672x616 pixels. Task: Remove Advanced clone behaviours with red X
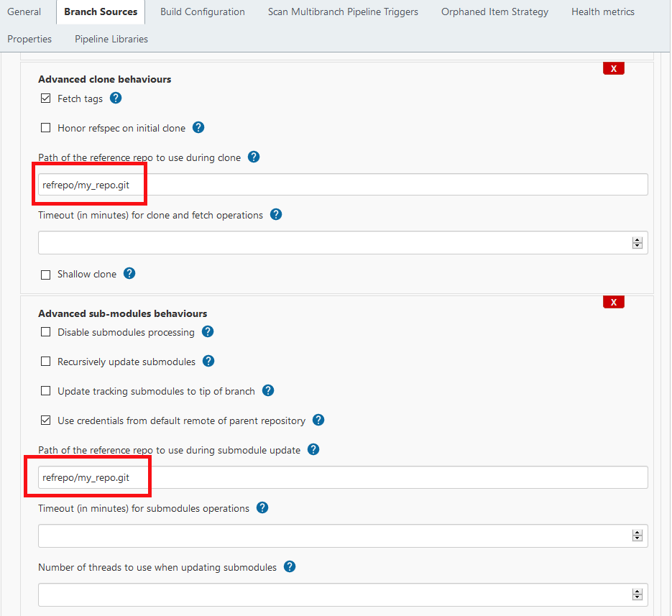613,68
